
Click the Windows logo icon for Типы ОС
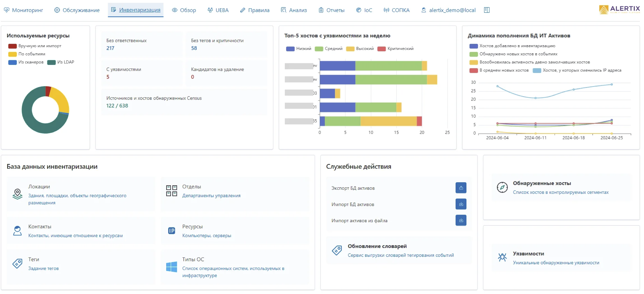[x=171, y=267]
